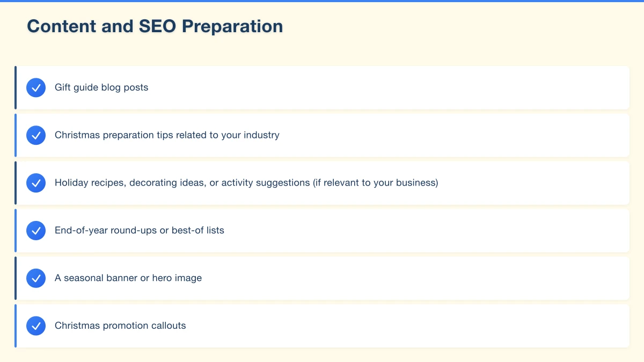Image resolution: width=644 pixels, height=362 pixels.
Task: Toggle the End-of-year round-ups checkmark
Action: point(36,231)
